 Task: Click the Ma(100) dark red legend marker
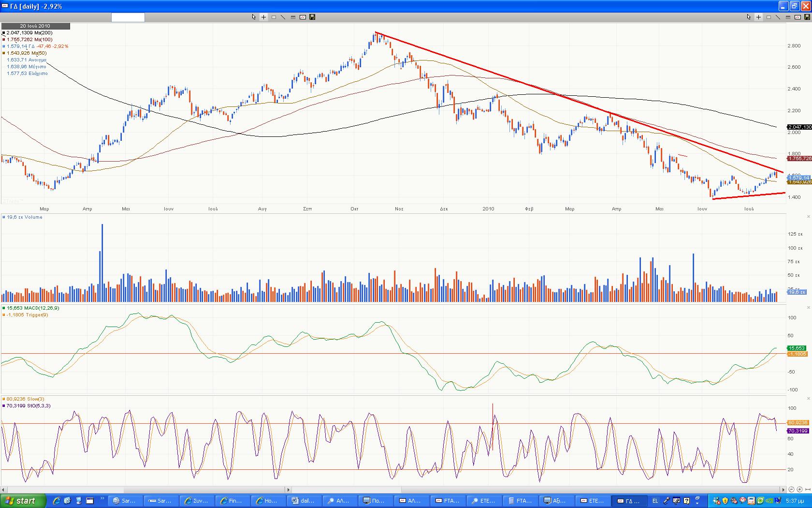pos(4,40)
